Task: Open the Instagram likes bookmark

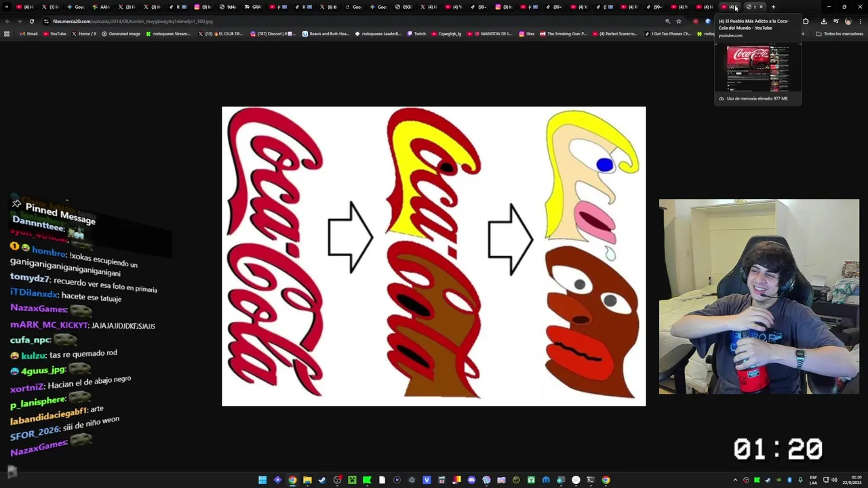Action: (528, 34)
